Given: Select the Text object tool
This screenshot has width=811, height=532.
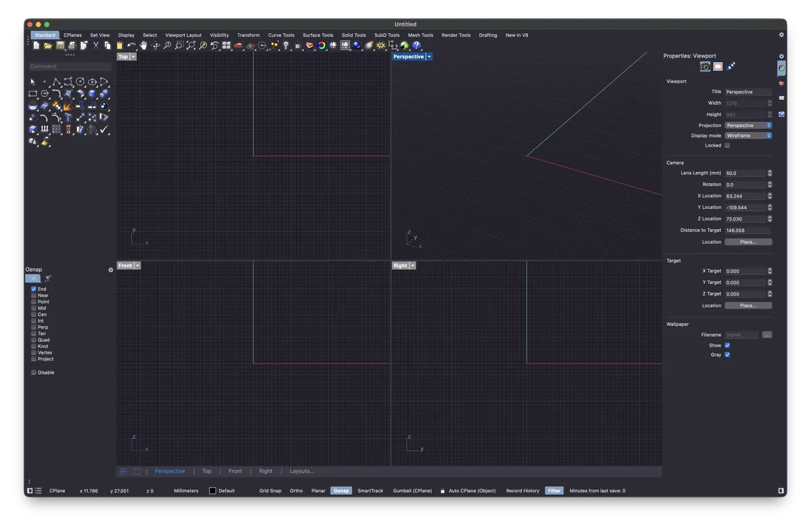Looking at the screenshot, I should (x=68, y=118).
